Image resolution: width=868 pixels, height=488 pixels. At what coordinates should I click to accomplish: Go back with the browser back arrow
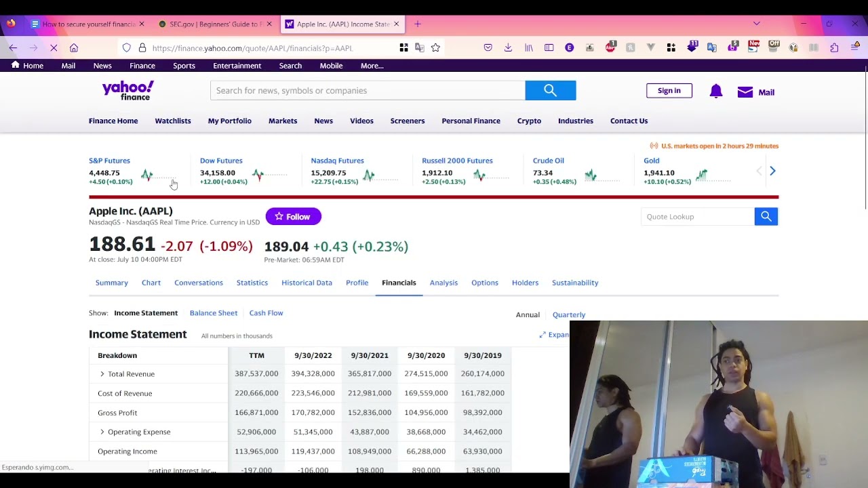[x=13, y=47]
